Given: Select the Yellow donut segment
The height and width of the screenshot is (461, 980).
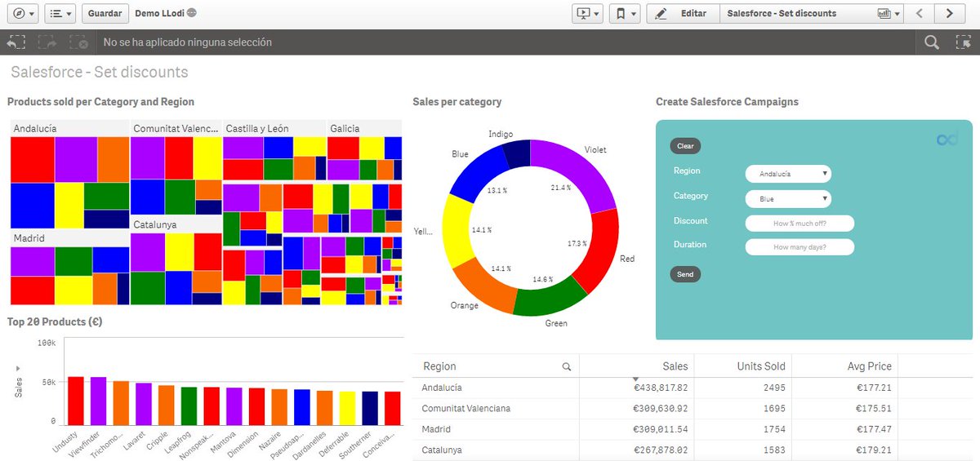Looking at the screenshot, I should click(457, 231).
